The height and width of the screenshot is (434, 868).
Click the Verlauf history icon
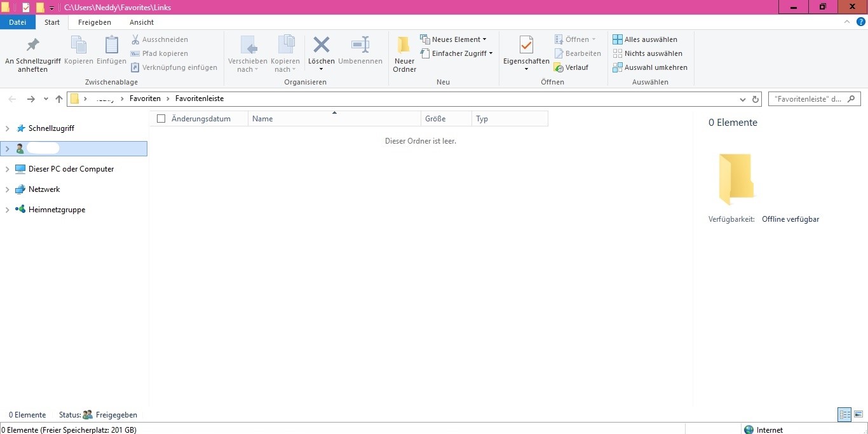559,67
